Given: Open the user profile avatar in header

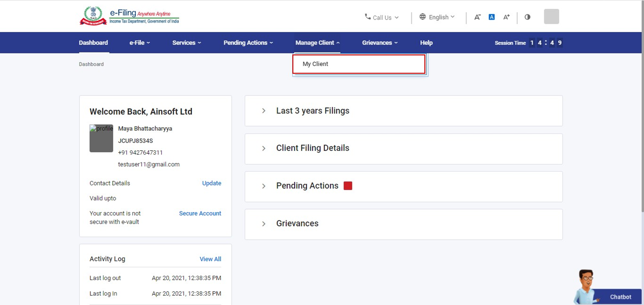Looking at the screenshot, I should click(x=551, y=16).
